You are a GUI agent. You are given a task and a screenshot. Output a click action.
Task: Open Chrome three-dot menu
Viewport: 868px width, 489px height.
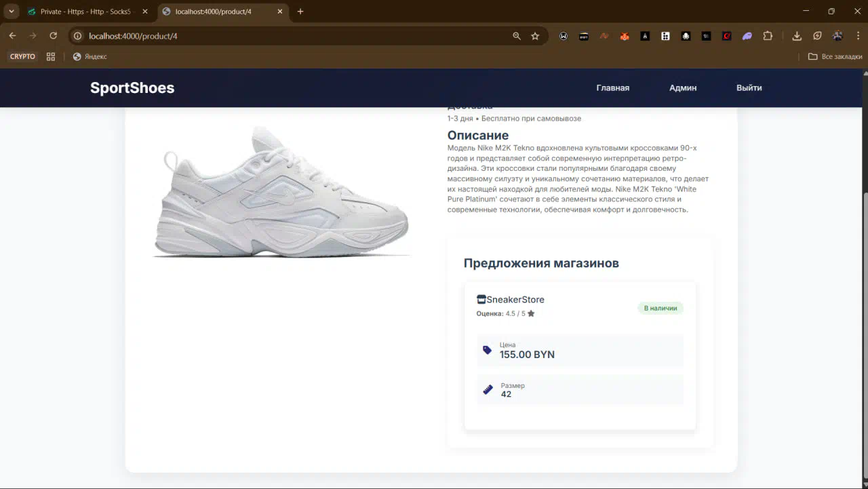[x=857, y=36]
